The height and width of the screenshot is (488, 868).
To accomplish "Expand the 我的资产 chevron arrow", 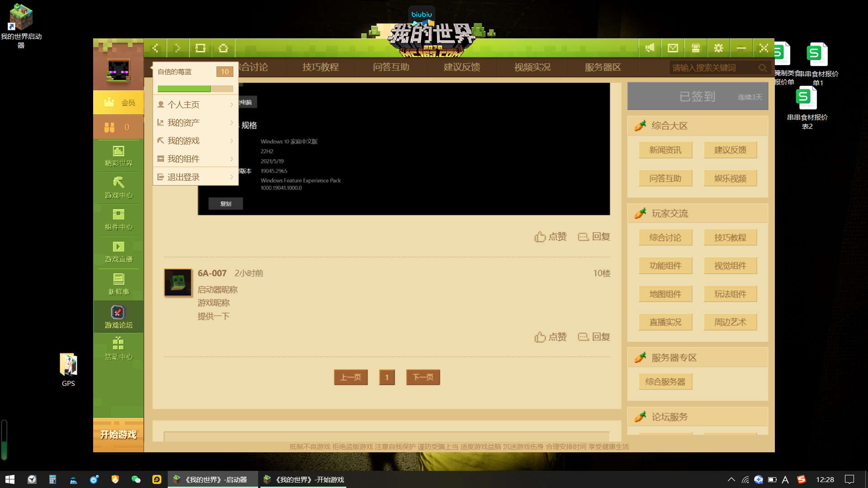I will [x=231, y=122].
